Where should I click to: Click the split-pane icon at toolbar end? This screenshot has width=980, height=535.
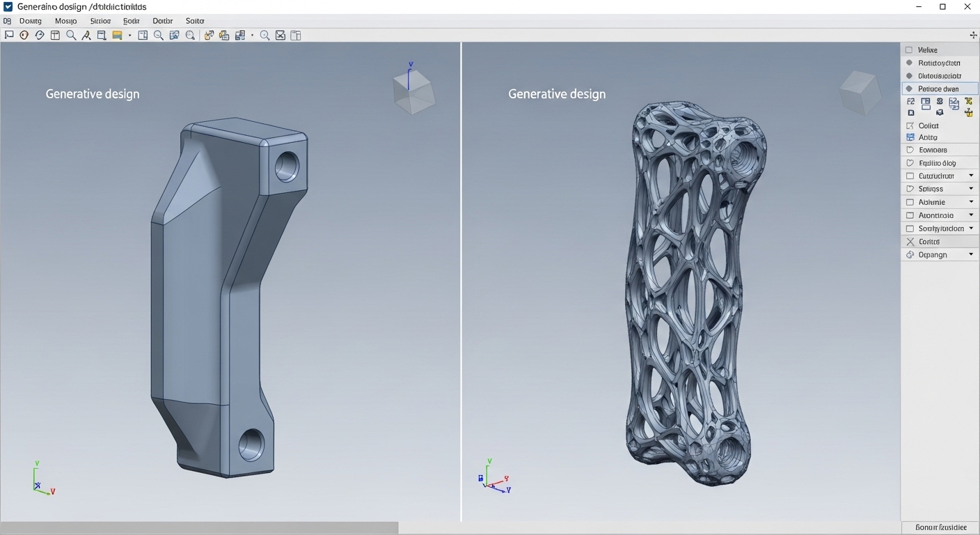(x=295, y=35)
